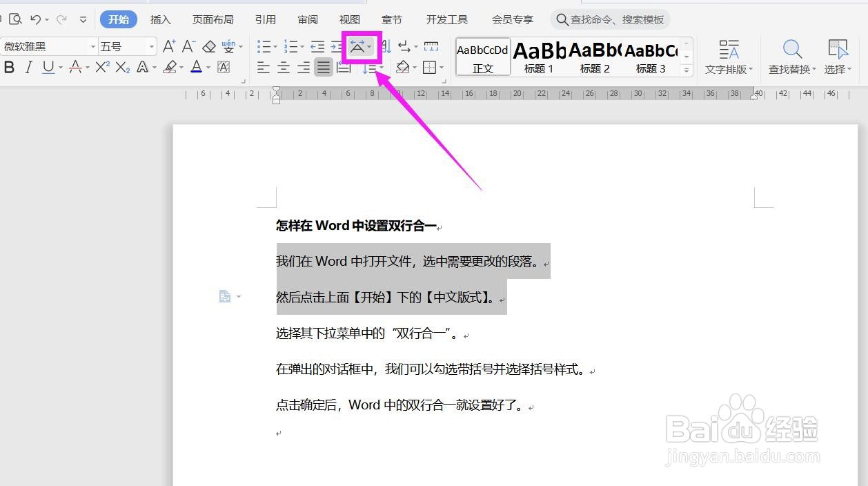Clear formatting with the eraser icon
The height and width of the screenshot is (486, 868).
(209, 46)
